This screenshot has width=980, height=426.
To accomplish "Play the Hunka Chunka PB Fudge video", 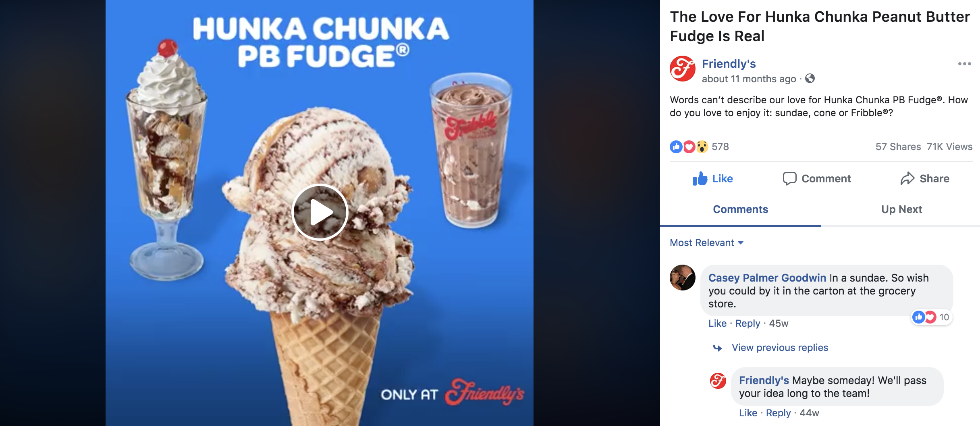I will (x=320, y=212).
